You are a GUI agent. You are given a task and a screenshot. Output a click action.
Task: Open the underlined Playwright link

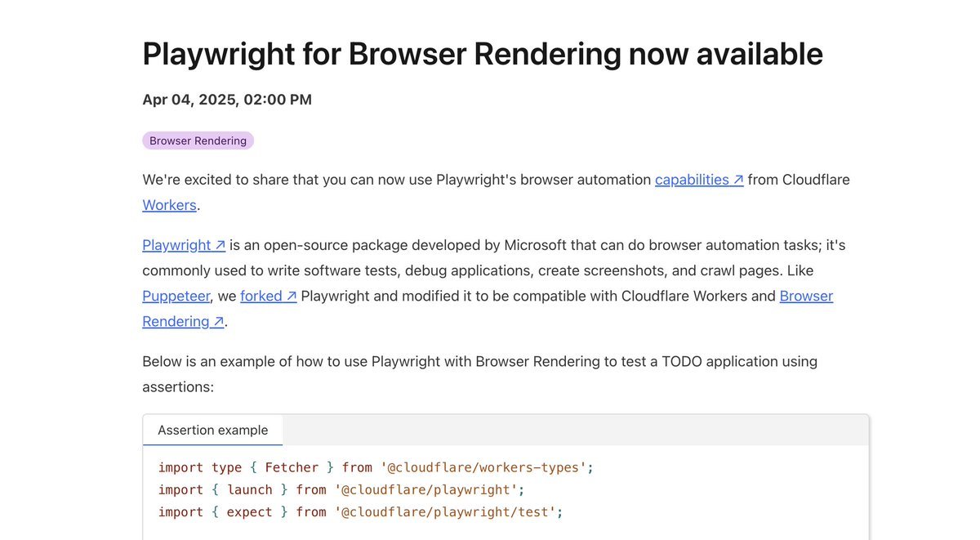[x=176, y=245]
